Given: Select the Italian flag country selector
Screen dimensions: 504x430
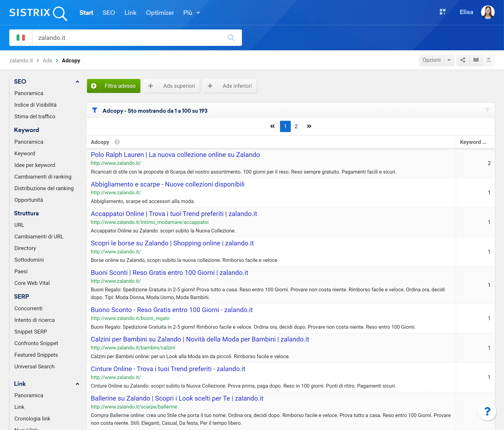Looking at the screenshot, I should (x=21, y=38).
